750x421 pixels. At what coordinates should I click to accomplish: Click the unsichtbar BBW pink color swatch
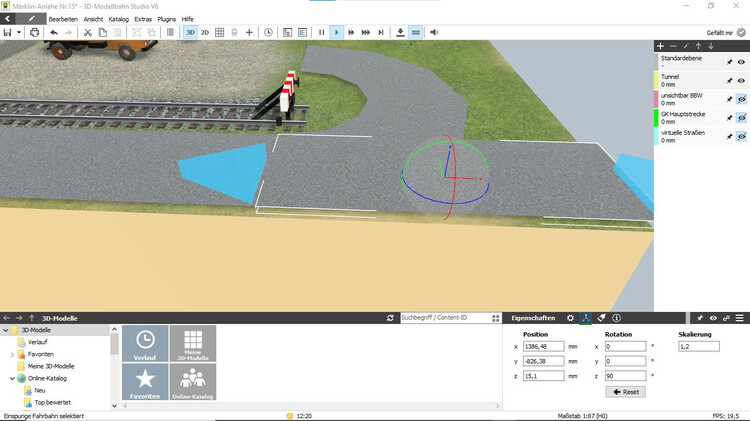[656, 99]
